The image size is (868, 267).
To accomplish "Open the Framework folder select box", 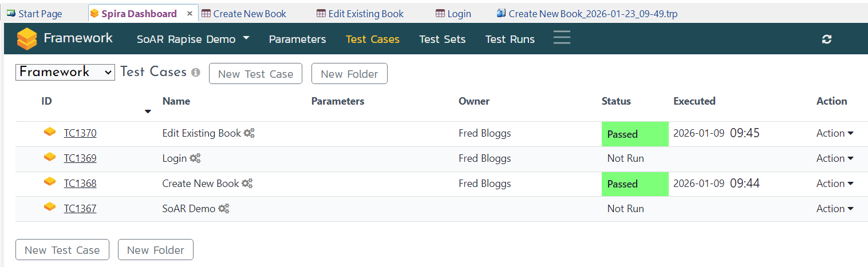I will [x=65, y=72].
